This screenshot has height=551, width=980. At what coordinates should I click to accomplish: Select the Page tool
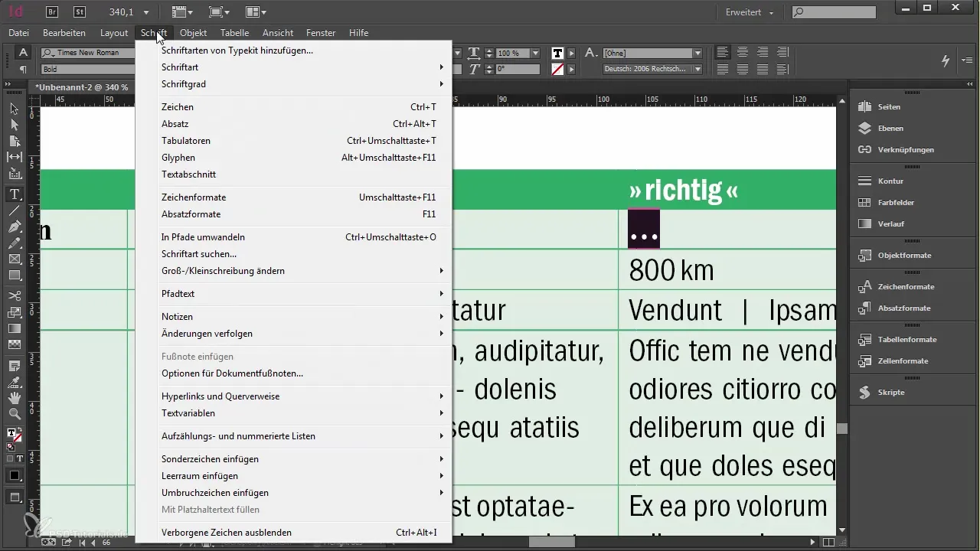pos(15,141)
